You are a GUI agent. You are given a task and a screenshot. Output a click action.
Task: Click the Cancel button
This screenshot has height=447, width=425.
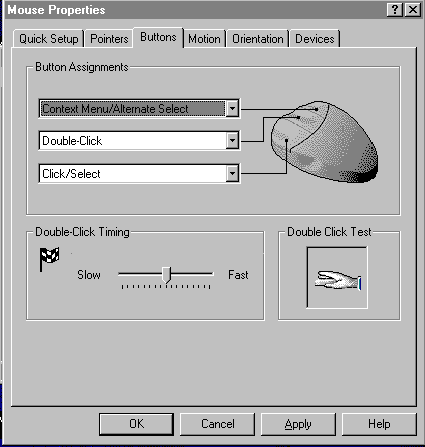tap(217, 424)
